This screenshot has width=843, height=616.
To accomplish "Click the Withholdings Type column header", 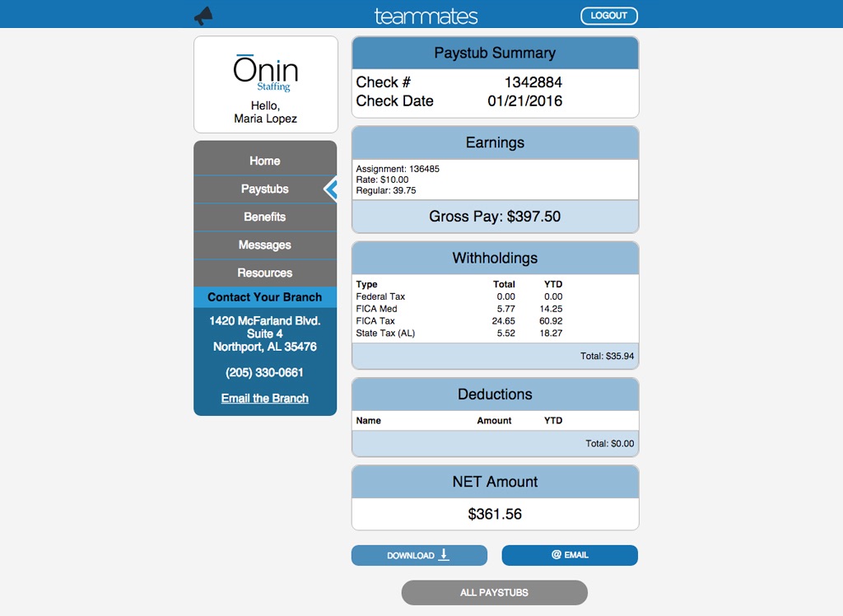I will [x=366, y=284].
